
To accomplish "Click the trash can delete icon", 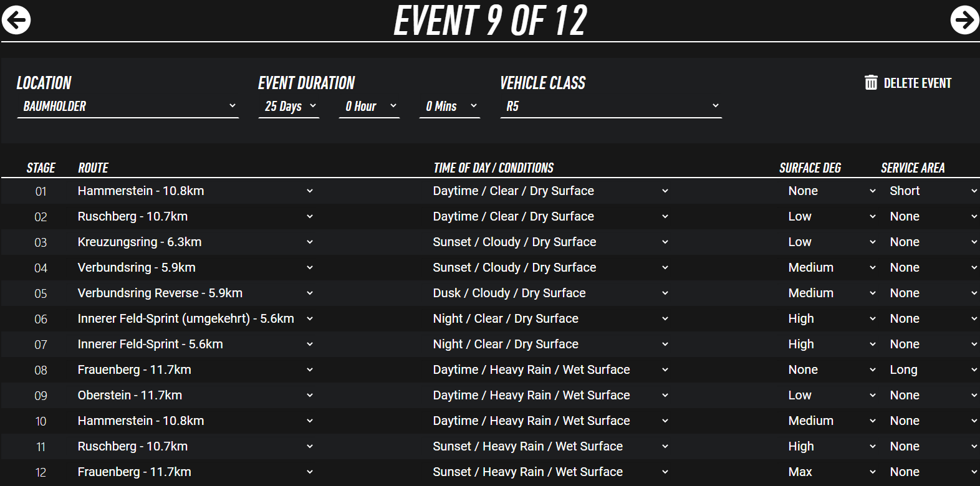I will 871,83.
